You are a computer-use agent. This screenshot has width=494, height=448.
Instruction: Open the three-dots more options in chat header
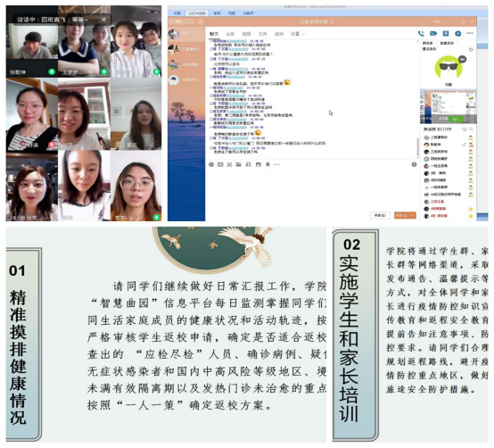point(470,33)
